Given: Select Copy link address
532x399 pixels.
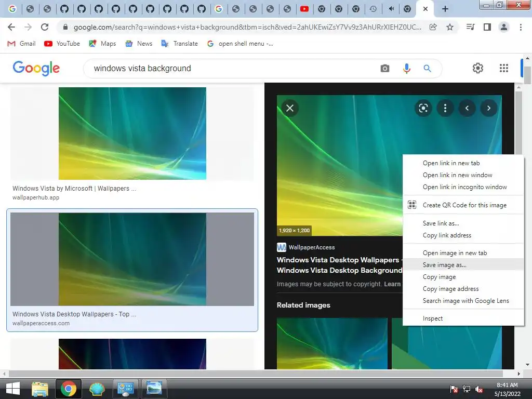Looking at the screenshot, I should 463,235.
